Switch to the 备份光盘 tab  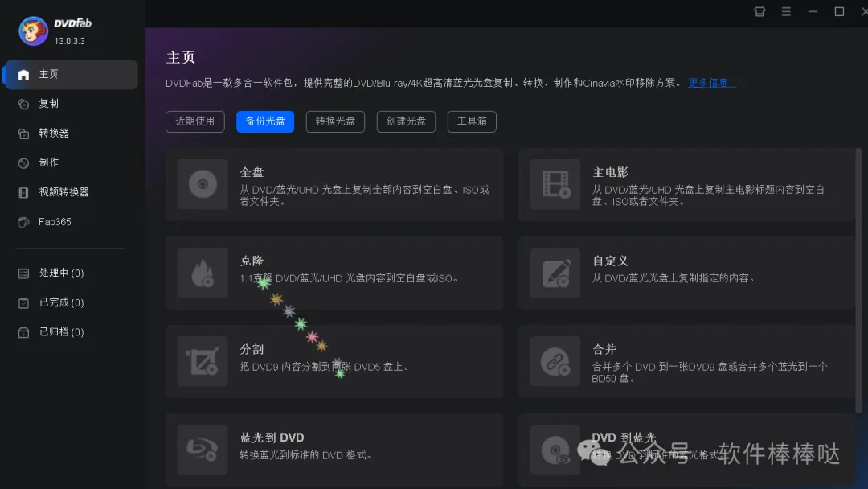(265, 121)
